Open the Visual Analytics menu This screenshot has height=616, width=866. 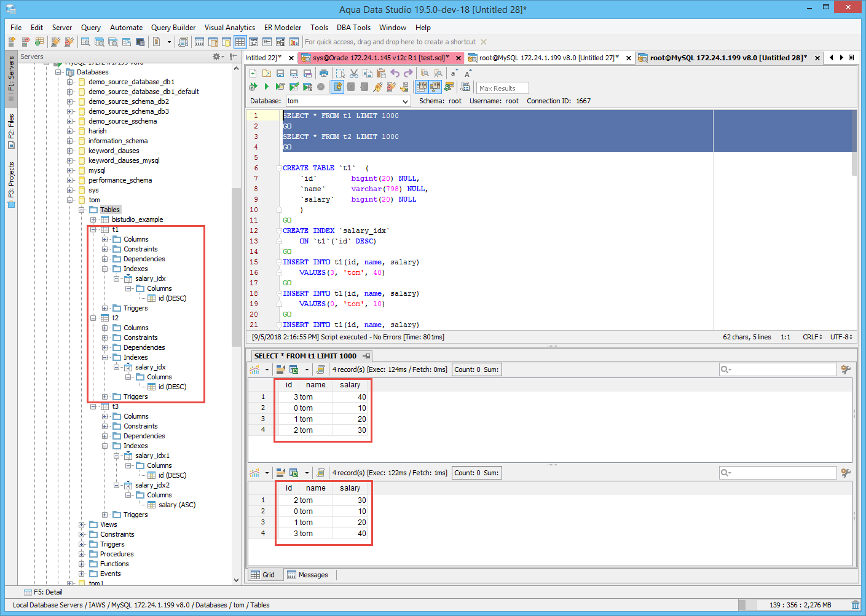tap(230, 28)
